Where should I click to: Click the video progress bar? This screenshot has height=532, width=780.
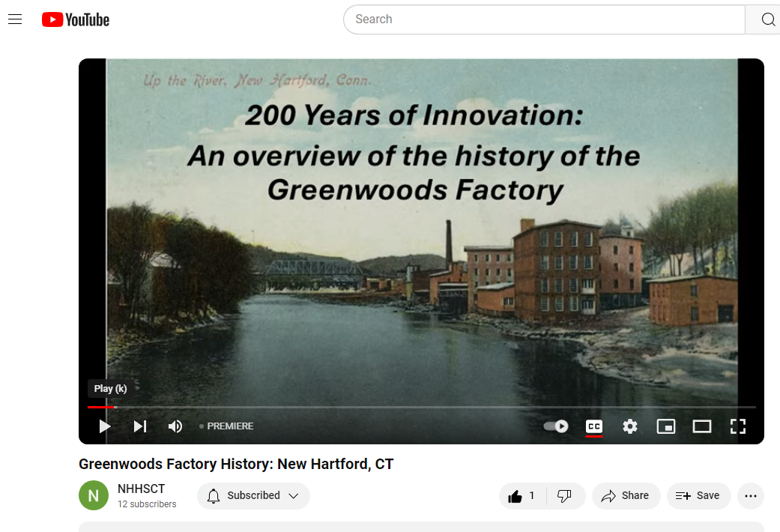[420, 407]
